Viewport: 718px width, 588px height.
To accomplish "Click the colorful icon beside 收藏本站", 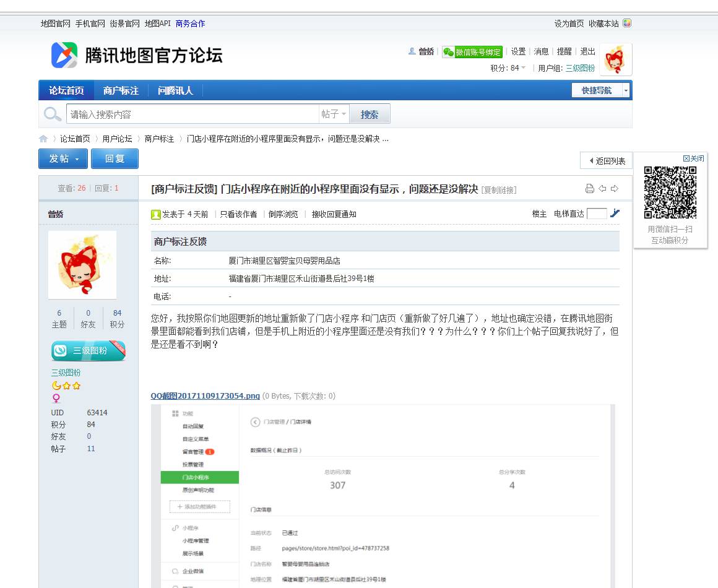I will pyautogui.click(x=627, y=23).
